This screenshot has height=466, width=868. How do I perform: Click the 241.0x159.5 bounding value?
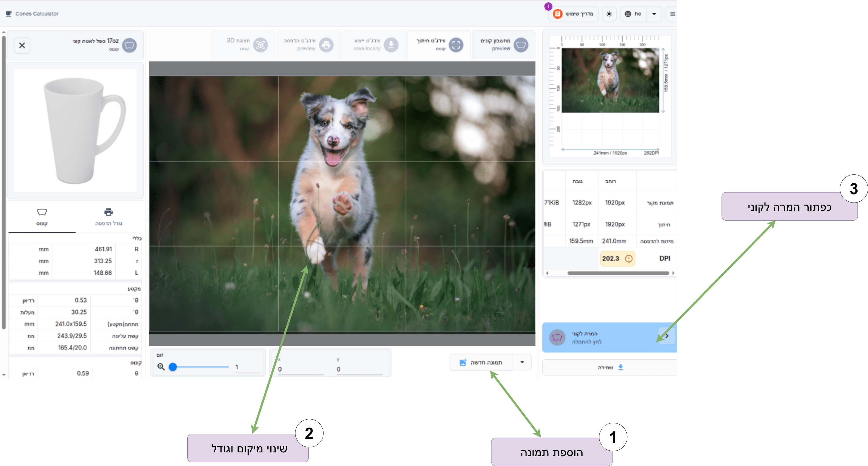(x=71, y=324)
